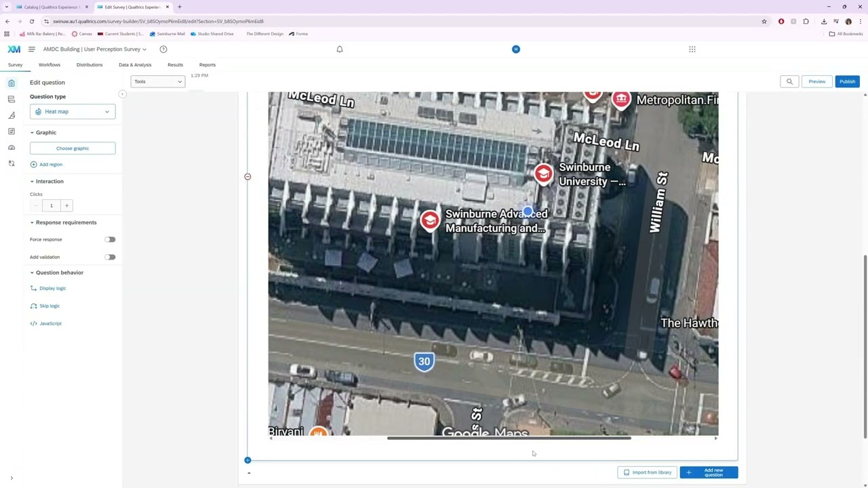Collapse the block with the small arrow
Screen dimensions: 868x488
click(x=249, y=473)
